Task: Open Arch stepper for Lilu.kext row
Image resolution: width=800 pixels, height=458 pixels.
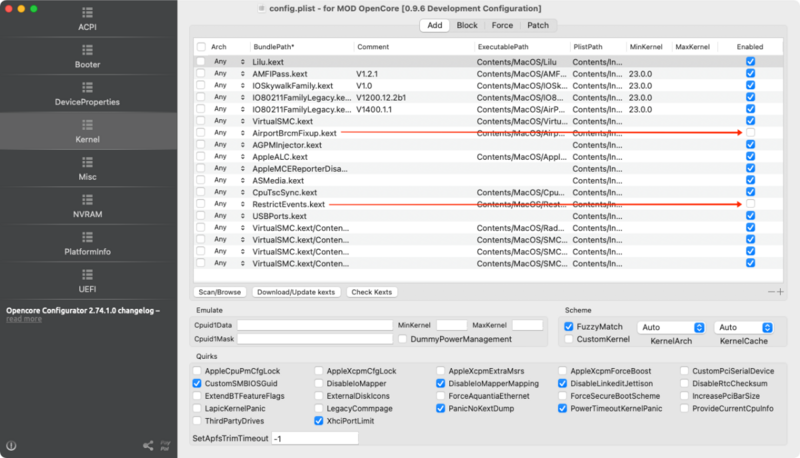Action: [242, 62]
